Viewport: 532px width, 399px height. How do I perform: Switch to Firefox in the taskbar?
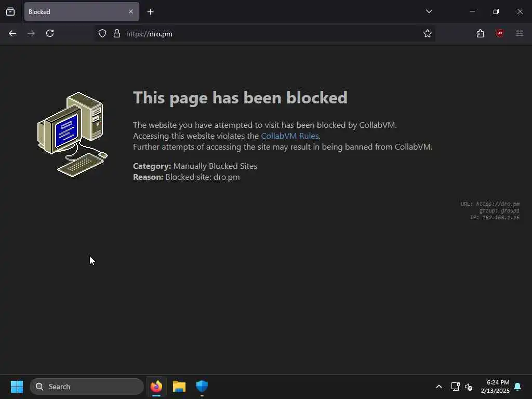(156, 387)
